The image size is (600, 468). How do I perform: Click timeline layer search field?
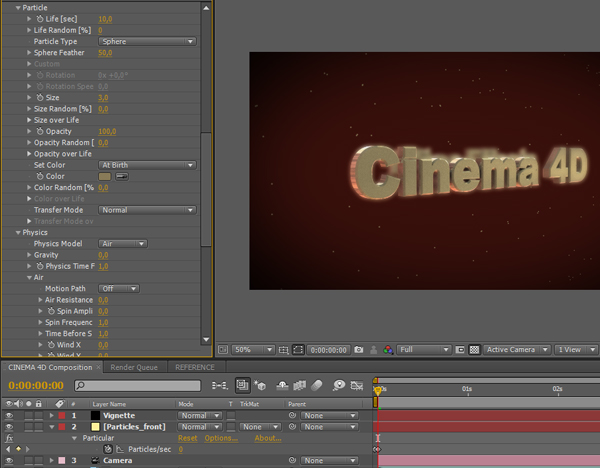pyautogui.click(x=138, y=385)
